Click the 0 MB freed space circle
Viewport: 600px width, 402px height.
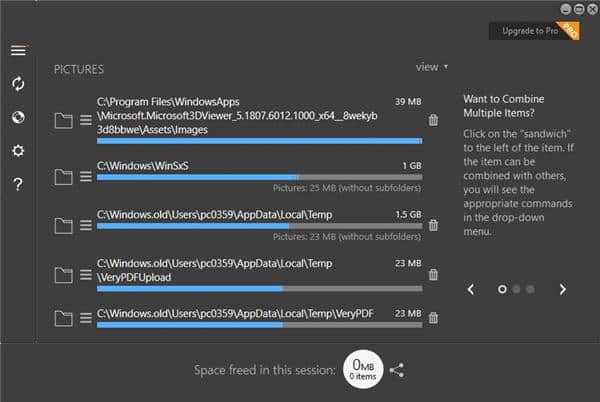[x=362, y=370]
